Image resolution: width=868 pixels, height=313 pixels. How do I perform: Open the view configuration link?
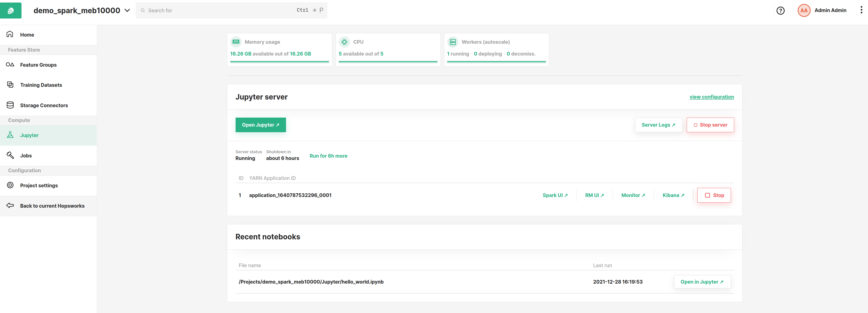711,97
